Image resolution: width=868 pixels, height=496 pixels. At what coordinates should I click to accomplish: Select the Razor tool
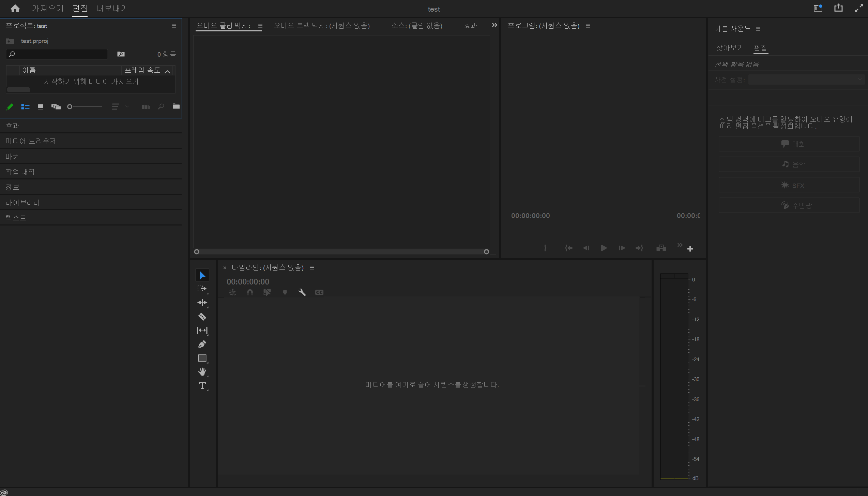(202, 317)
